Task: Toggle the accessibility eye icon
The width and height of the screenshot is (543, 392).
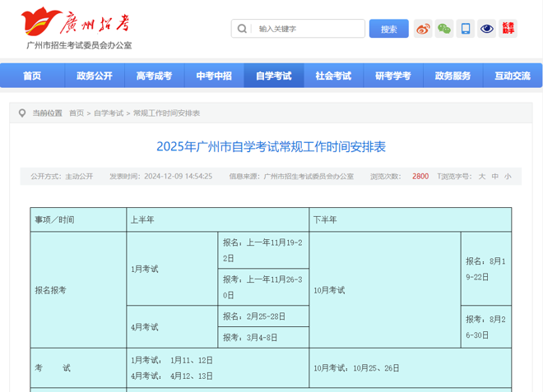Action: (x=487, y=29)
